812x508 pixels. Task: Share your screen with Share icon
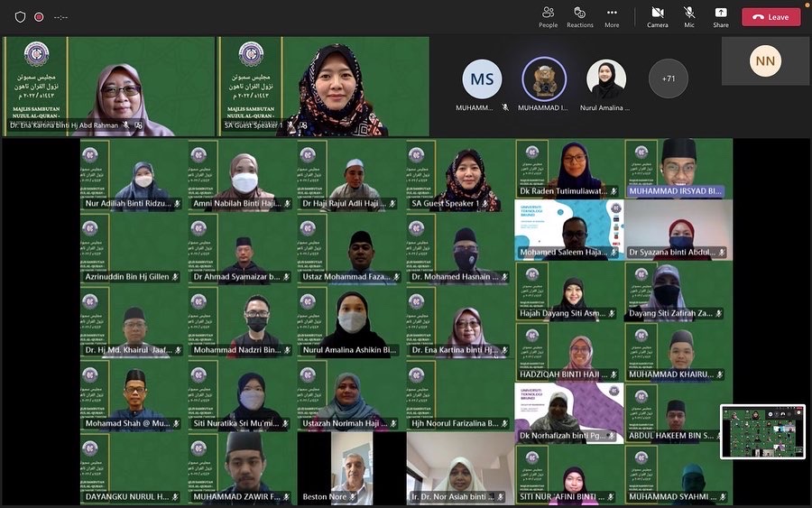(x=720, y=16)
